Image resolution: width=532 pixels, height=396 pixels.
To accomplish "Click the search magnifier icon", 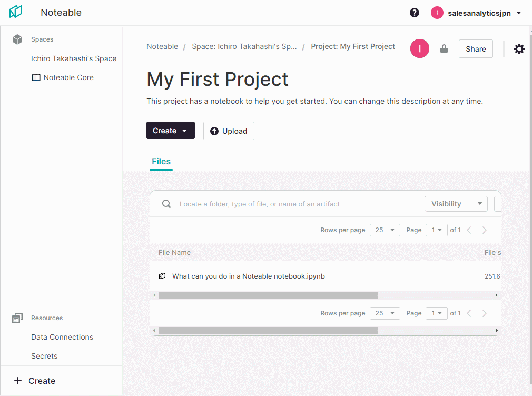I will [166, 204].
